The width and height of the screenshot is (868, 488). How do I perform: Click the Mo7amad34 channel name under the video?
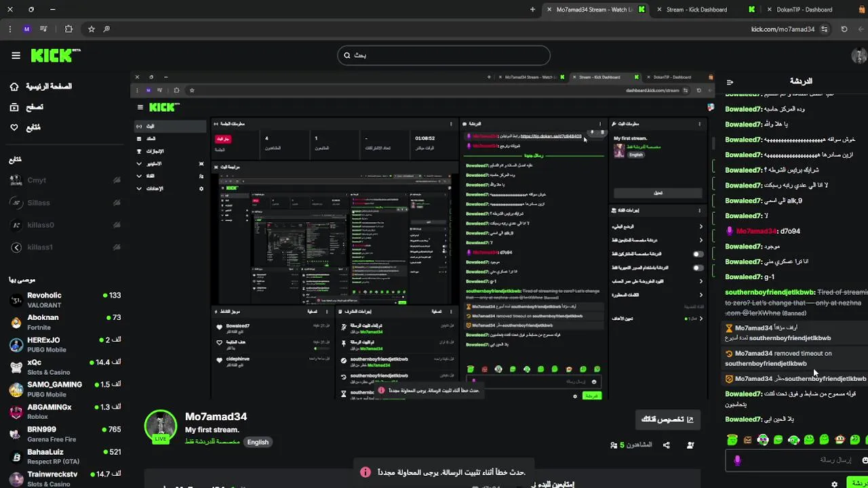click(x=216, y=417)
